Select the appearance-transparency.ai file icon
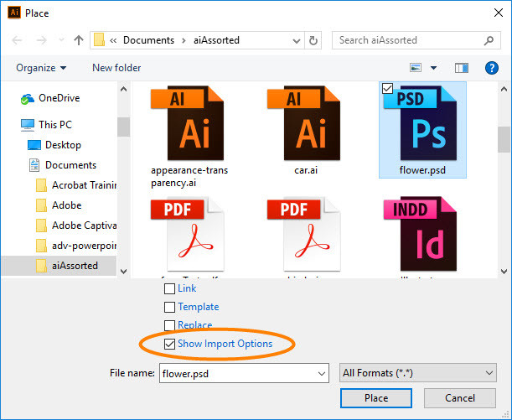Viewport: 512px width, 420px height. tap(187, 122)
